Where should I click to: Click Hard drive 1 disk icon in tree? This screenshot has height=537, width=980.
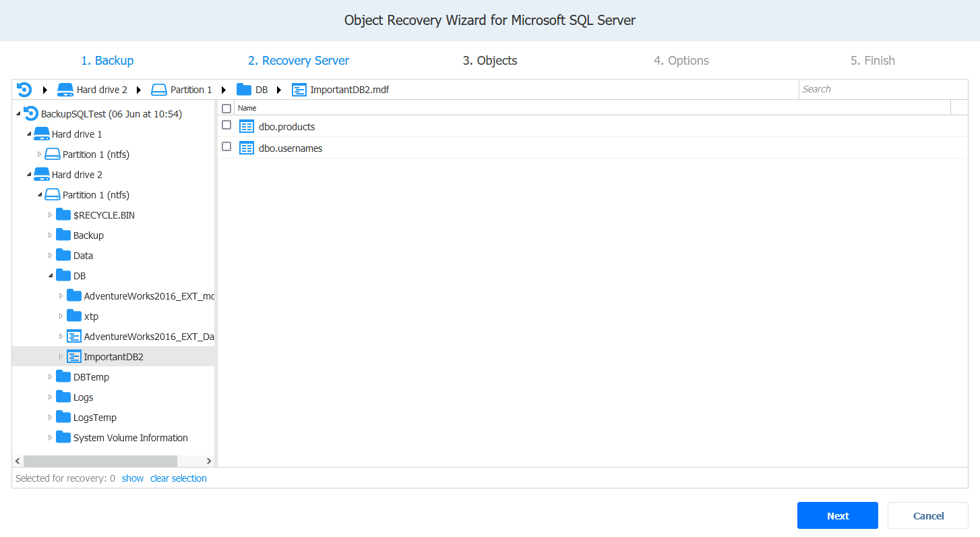(x=42, y=134)
